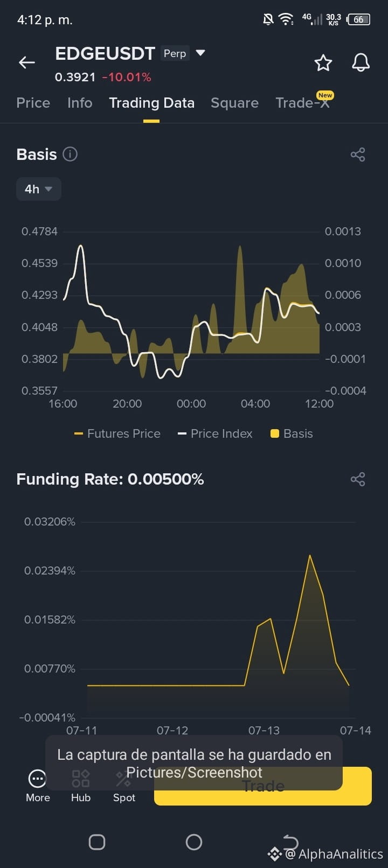Viewport: 388px width, 868px height.
Task: Share the Funding Rate chart
Action: click(x=358, y=479)
